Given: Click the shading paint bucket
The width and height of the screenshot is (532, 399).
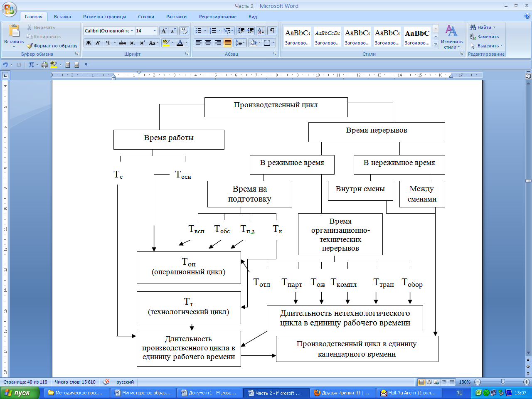Looking at the screenshot, I should tap(253, 43).
